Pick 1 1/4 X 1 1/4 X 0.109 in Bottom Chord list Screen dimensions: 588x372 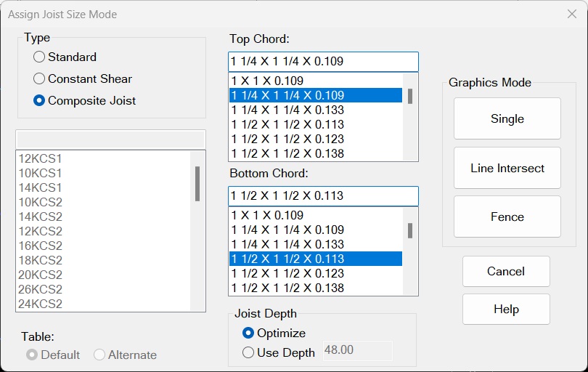pos(316,230)
